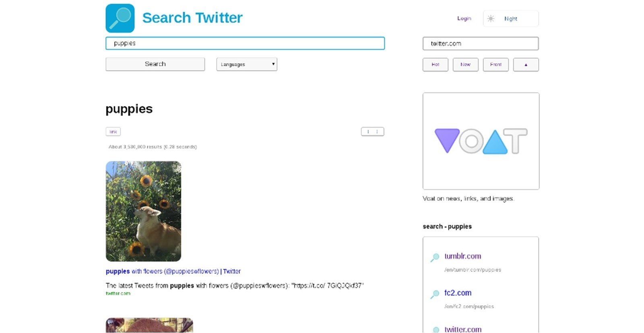Click the magnifier icon beside fc2.com
644x333 pixels.
click(435, 294)
